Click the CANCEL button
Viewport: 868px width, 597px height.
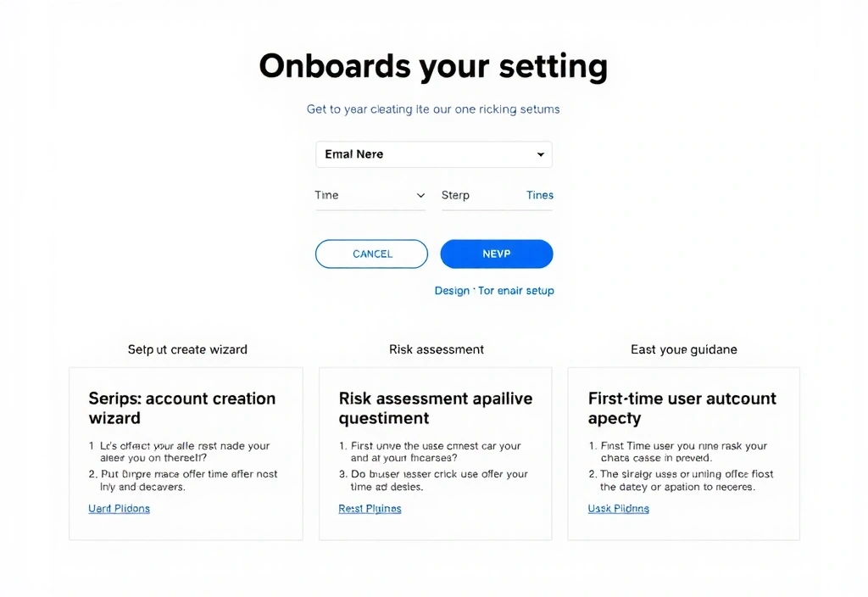(371, 254)
